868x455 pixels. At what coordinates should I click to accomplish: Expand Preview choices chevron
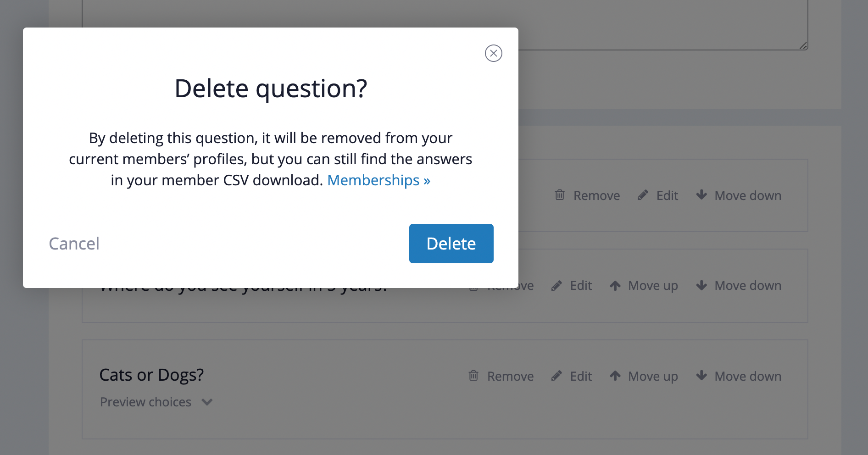pos(207,402)
